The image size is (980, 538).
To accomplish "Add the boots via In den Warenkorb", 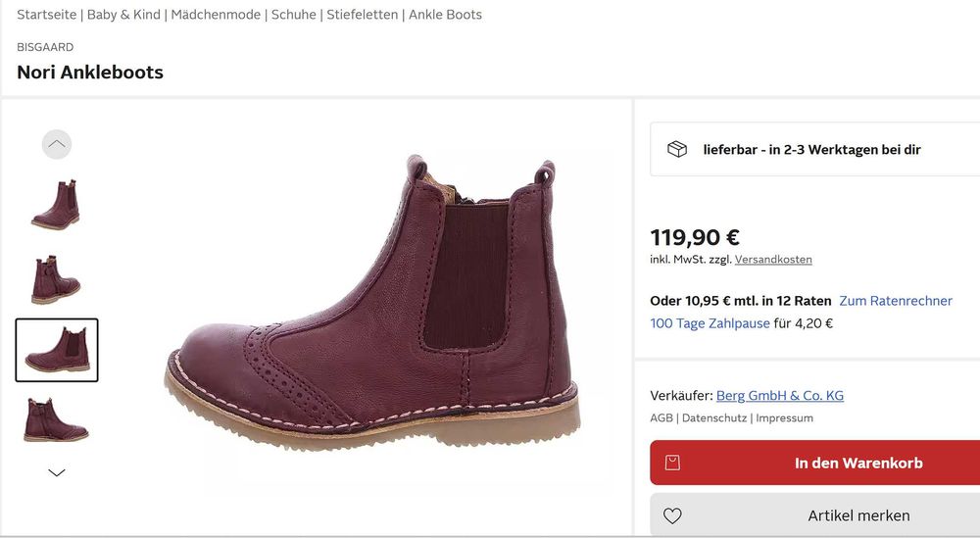I will [x=857, y=463].
